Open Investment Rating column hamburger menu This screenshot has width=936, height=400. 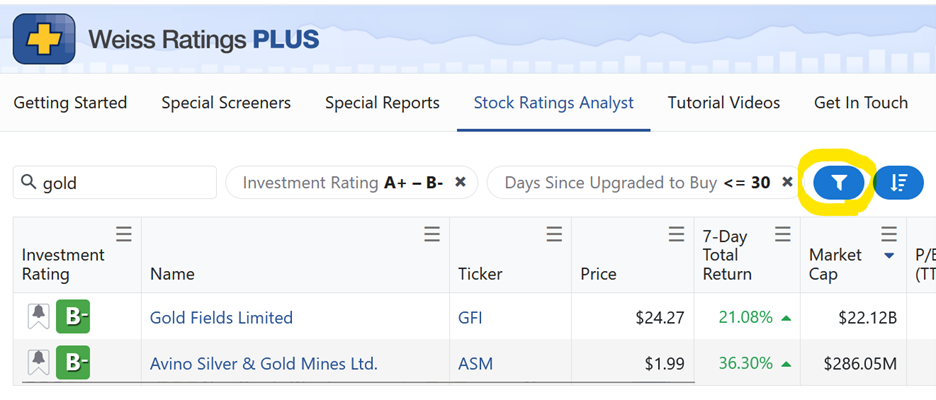124,235
